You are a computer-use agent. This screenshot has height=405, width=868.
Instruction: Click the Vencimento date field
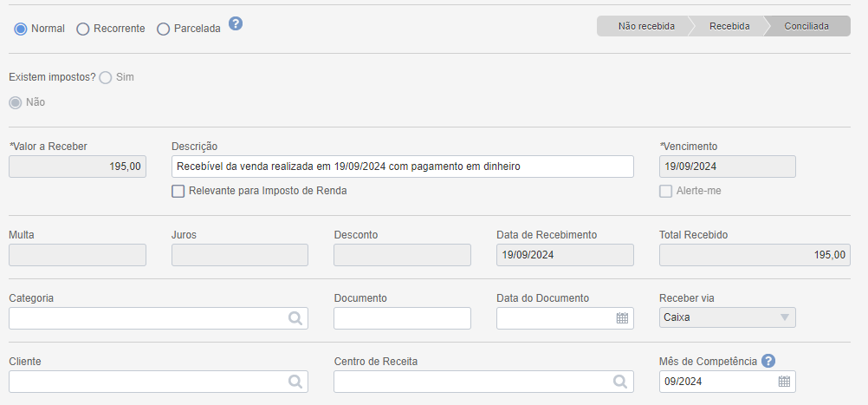tap(728, 167)
